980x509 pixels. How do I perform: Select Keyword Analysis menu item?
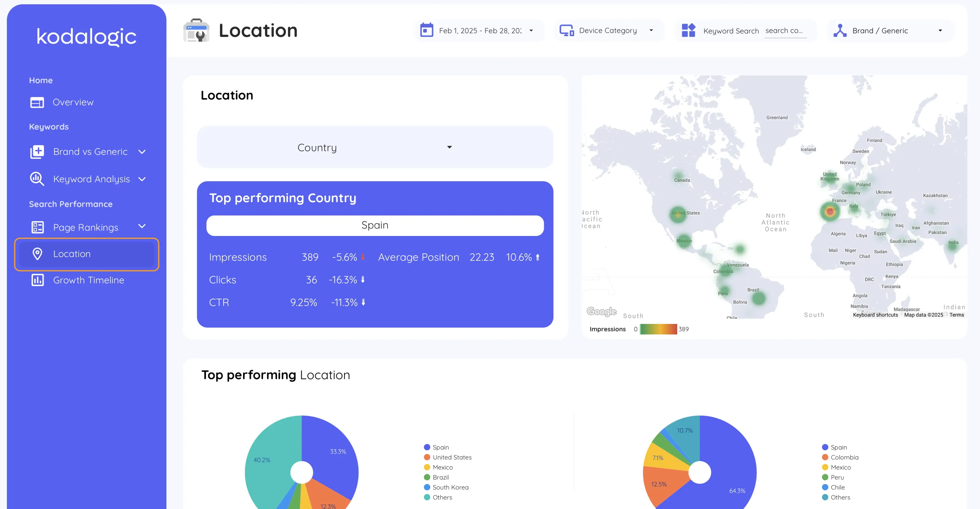(x=91, y=179)
